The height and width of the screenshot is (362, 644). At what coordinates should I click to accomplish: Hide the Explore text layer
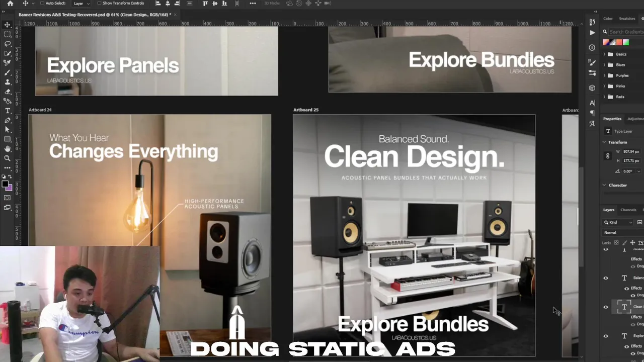pyautogui.click(x=606, y=336)
